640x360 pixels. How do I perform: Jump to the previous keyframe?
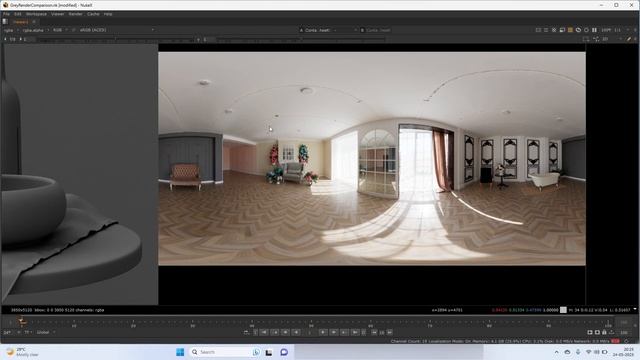point(275,333)
